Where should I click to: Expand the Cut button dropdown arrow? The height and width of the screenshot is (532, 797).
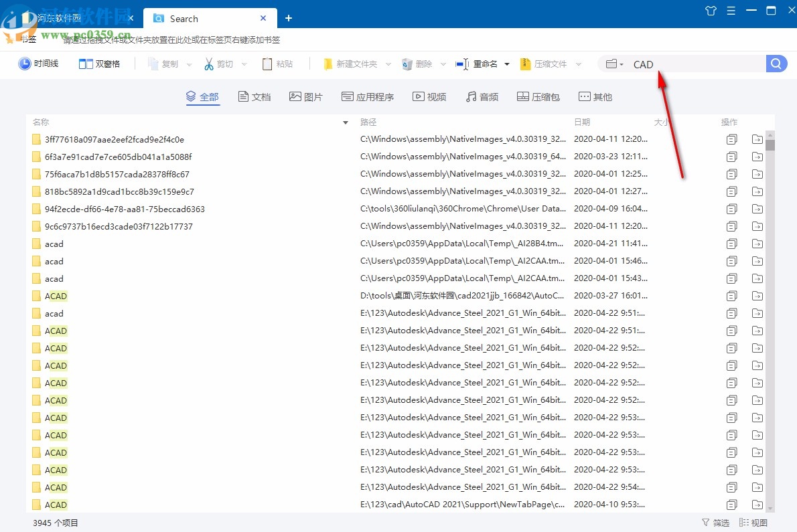tap(244, 64)
